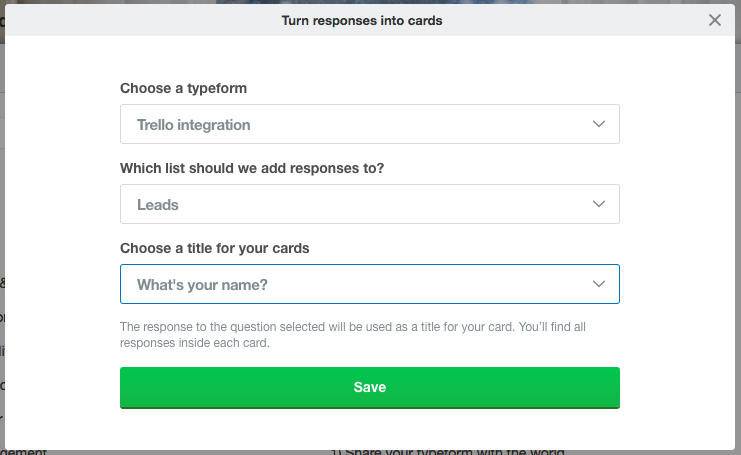
Task: Expand the typeform chevron arrow
Action: pos(599,124)
